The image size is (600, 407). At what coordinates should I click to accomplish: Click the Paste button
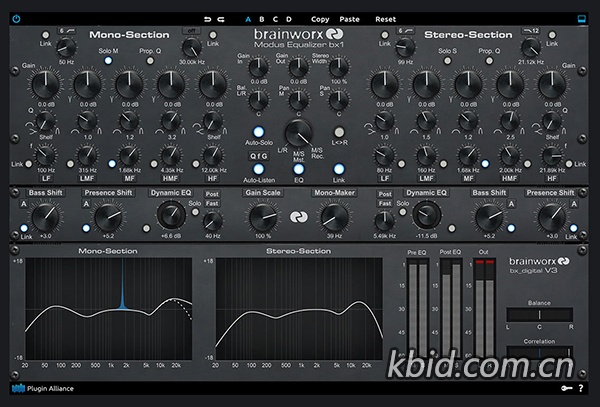click(x=349, y=19)
